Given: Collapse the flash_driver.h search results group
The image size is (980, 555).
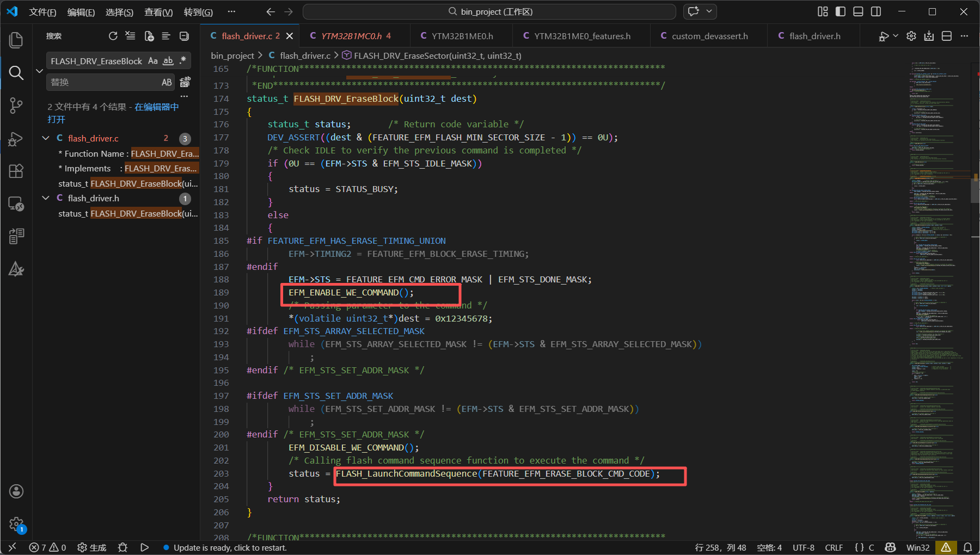Looking at the screenshot, I should 46,198.
